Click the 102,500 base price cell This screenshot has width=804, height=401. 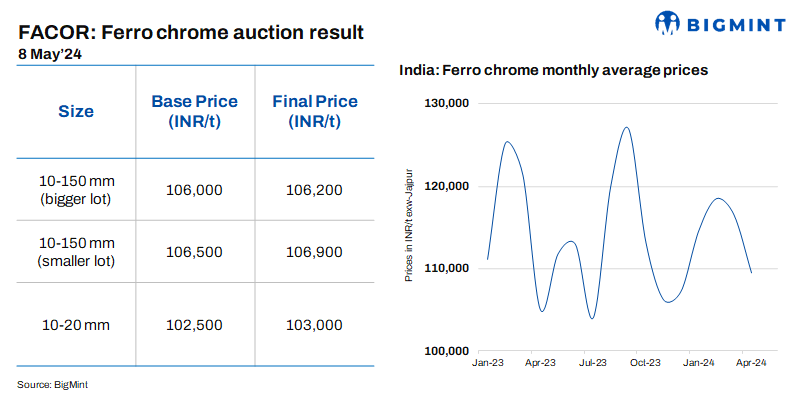194,325
